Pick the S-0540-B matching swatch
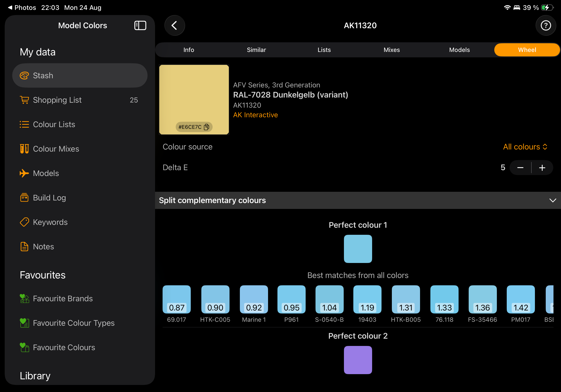This screenshot has height=392, width=561. click(x=330, y=299)
